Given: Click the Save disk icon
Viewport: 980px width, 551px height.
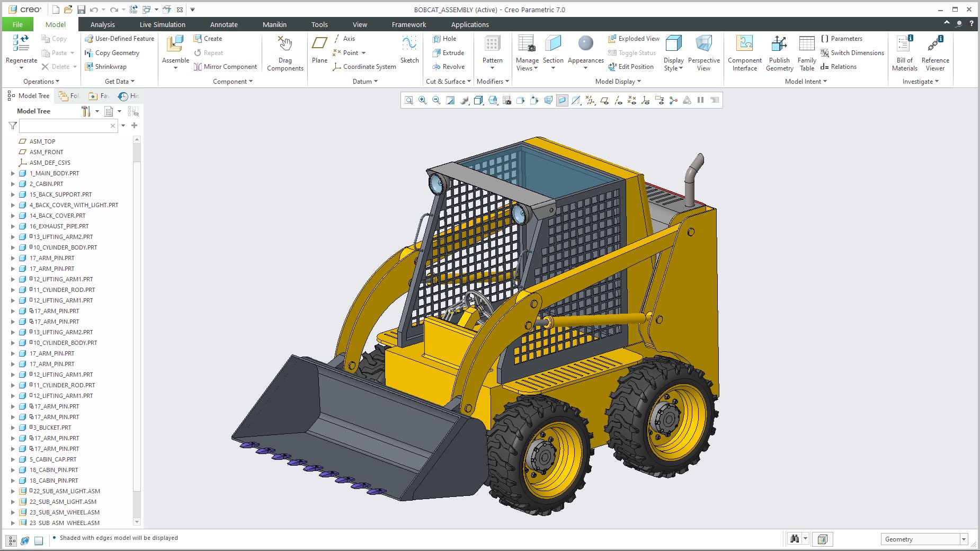Looking at the screenshot, I should coord(81,10).
